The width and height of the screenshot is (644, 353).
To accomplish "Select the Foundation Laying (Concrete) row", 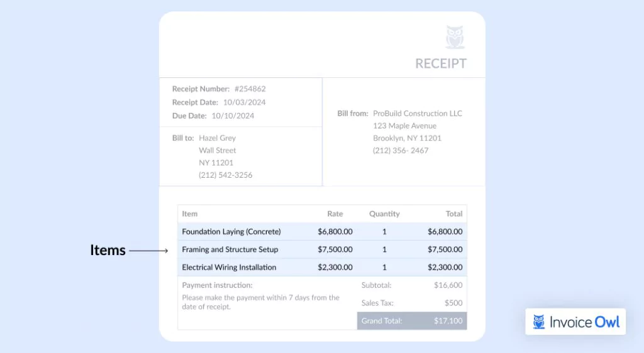I will coord(323,232).
